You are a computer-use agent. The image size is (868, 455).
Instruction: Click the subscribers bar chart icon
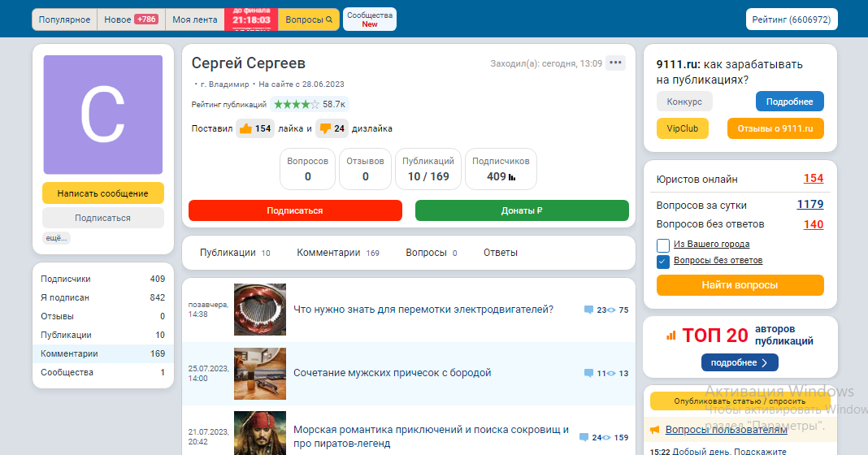[512, 177]
